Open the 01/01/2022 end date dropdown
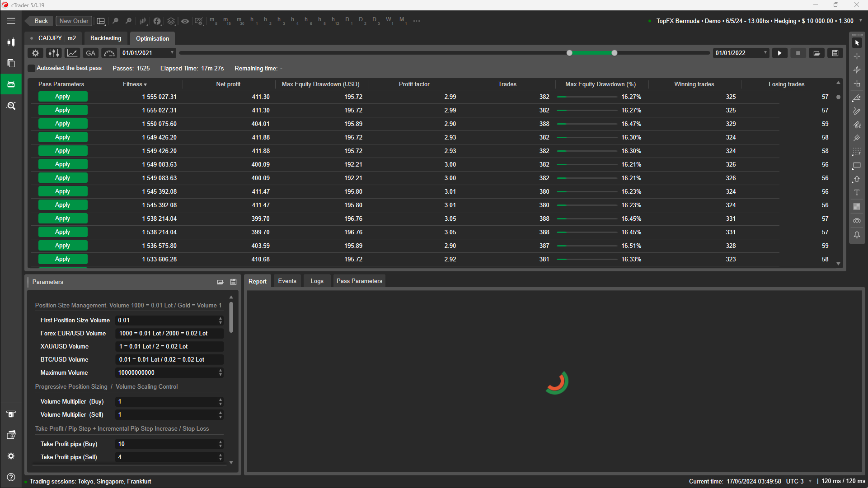 tap(741, 53)
